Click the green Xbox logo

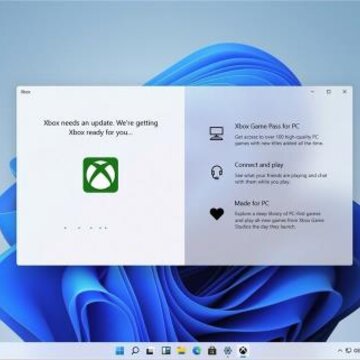100,175
